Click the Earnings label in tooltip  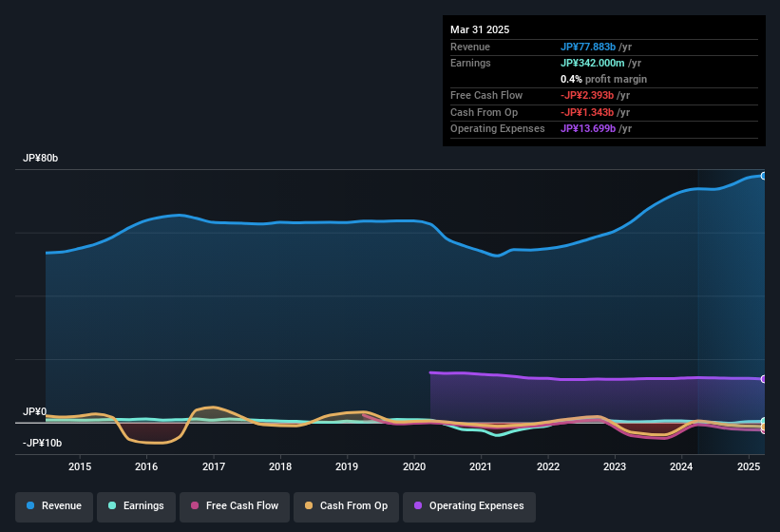[x=470, y=63]
